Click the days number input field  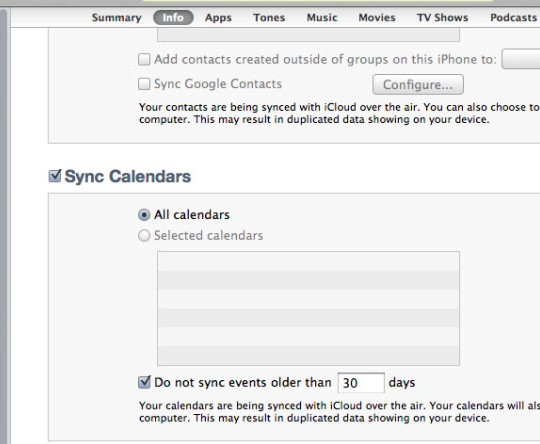(x=361, y=383)
